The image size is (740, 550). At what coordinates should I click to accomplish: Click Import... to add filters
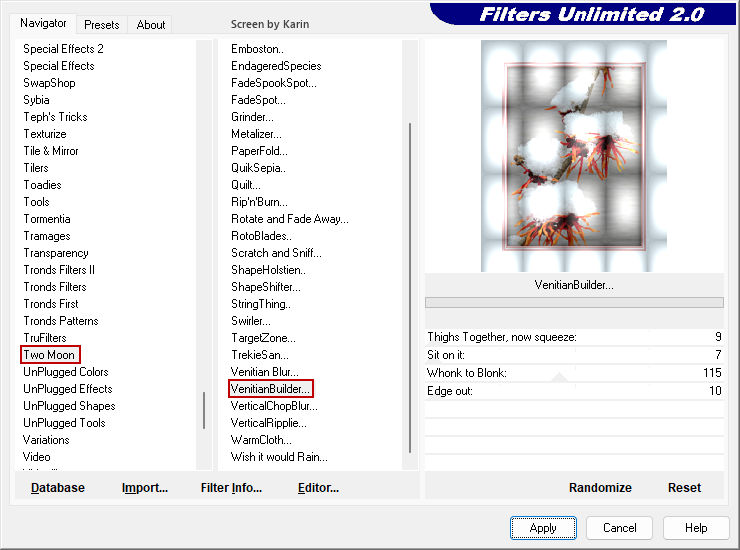point(145,488)
